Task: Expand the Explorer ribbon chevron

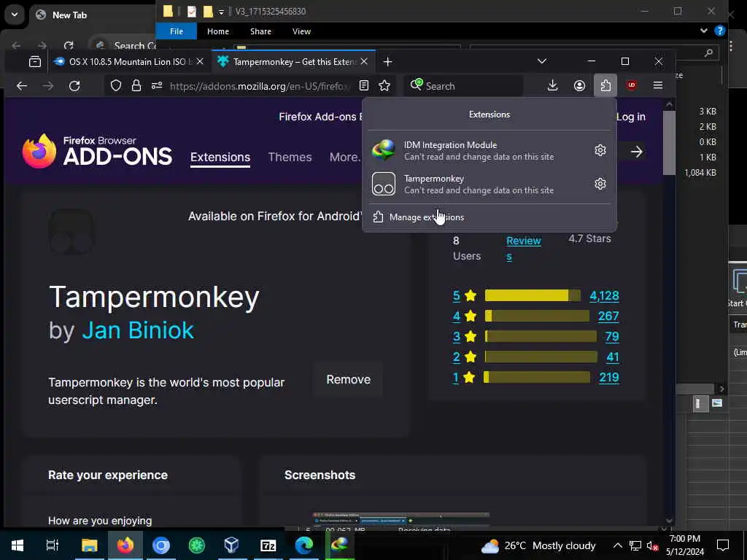Action: [x=704, y=31]
